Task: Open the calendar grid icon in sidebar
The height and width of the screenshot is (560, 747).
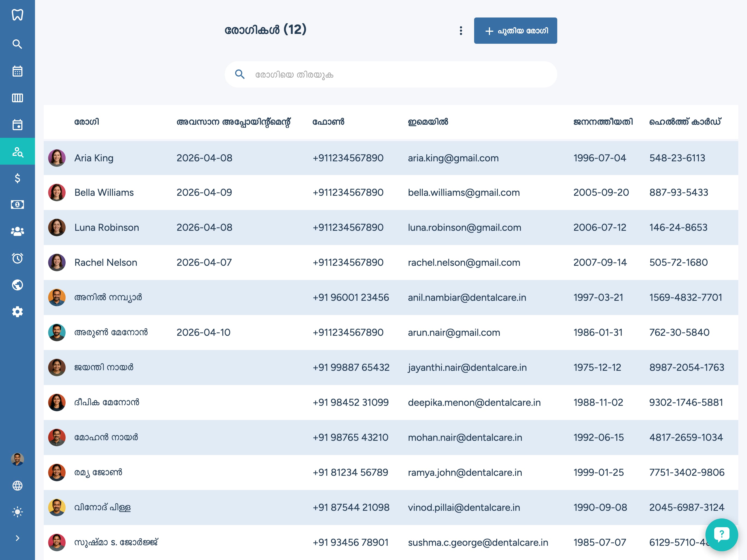Action: click(17, 71)
